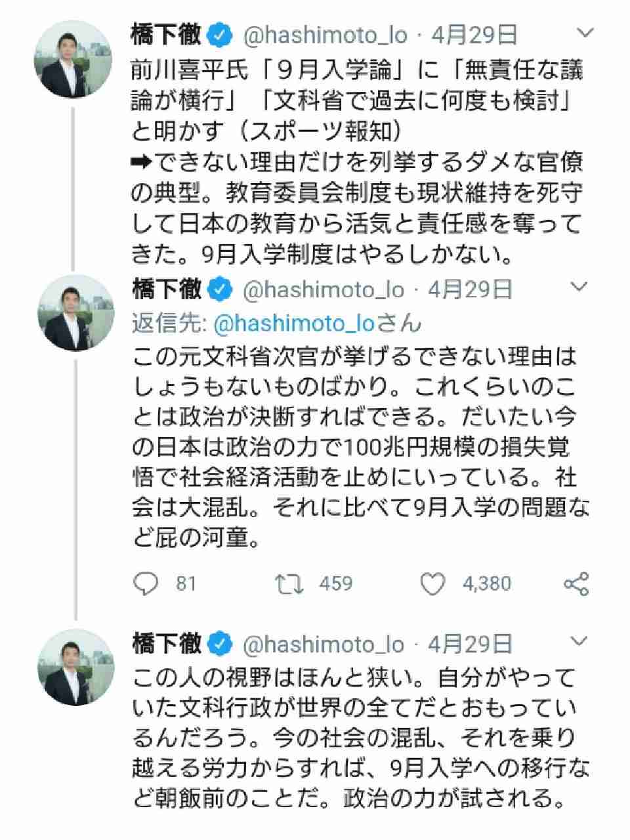Expand the second tweet's options chevron

pos(579,287)
